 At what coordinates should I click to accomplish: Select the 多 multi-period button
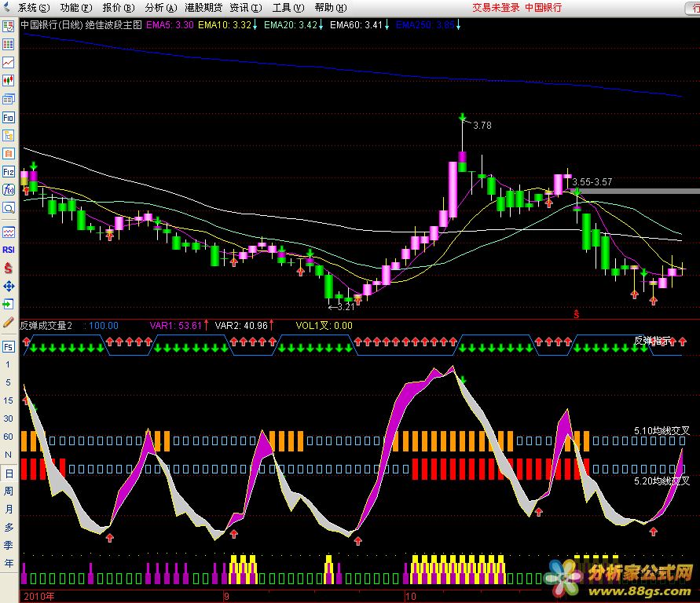click(8, 527)
